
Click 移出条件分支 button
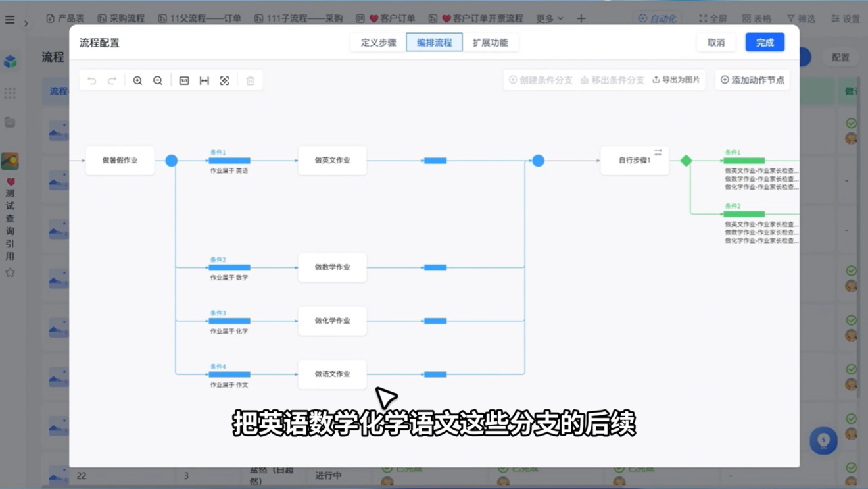pos(612,80)
